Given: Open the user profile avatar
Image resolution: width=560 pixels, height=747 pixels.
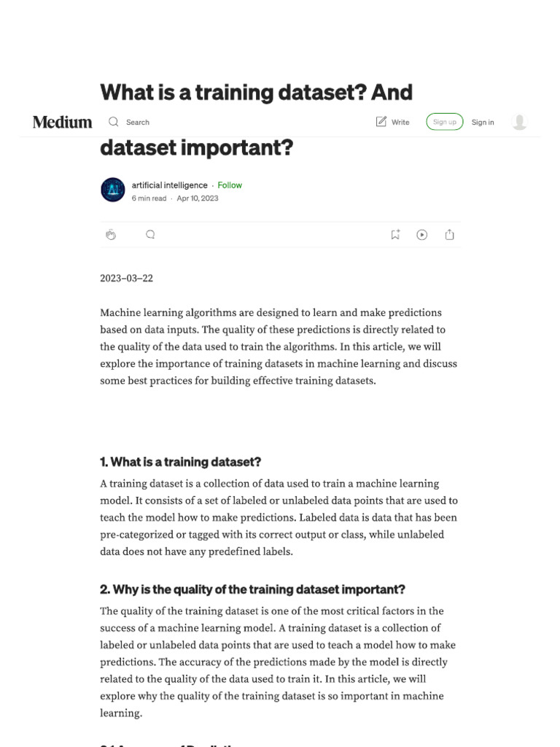Looking at the screenshot, I should 519,122.
